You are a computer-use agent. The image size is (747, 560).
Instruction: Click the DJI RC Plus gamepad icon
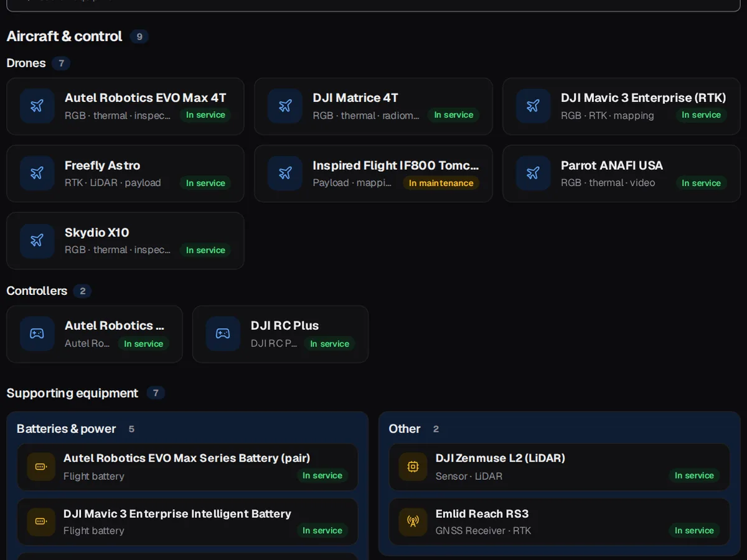223,334
